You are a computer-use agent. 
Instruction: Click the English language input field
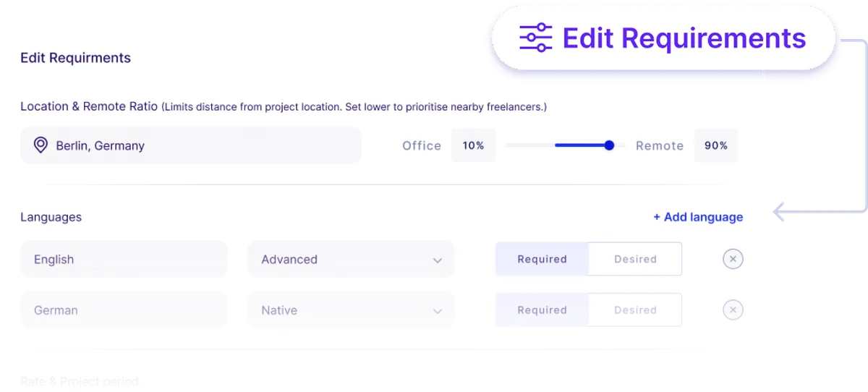pyautogui.click(x=124, y=259)
